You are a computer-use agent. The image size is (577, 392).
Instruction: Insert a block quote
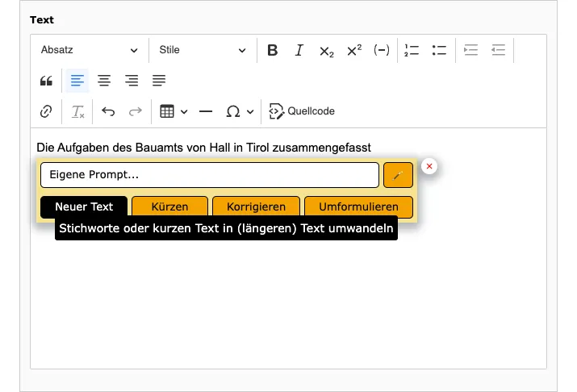click(46, 81)
